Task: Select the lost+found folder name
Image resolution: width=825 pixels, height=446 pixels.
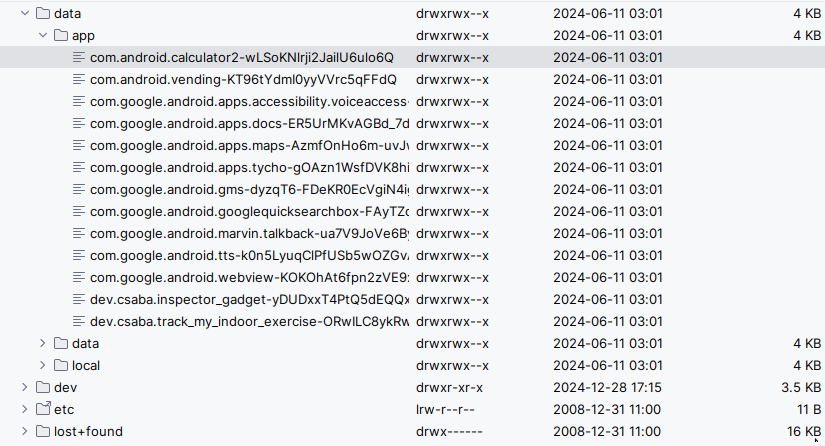Action: click(x=88, y=431)
